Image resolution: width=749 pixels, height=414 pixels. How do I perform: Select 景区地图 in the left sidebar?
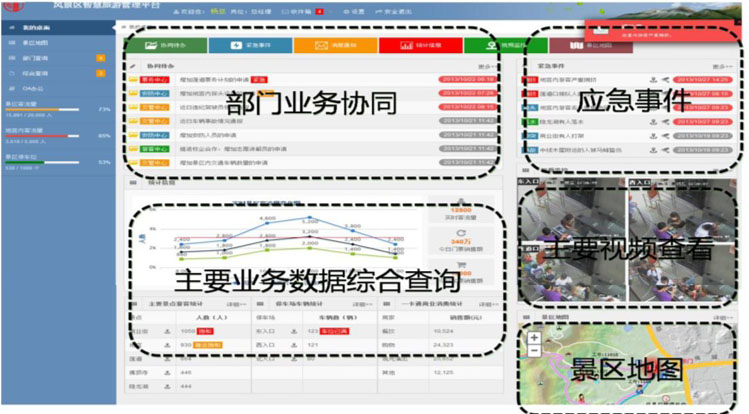(38, 45)
